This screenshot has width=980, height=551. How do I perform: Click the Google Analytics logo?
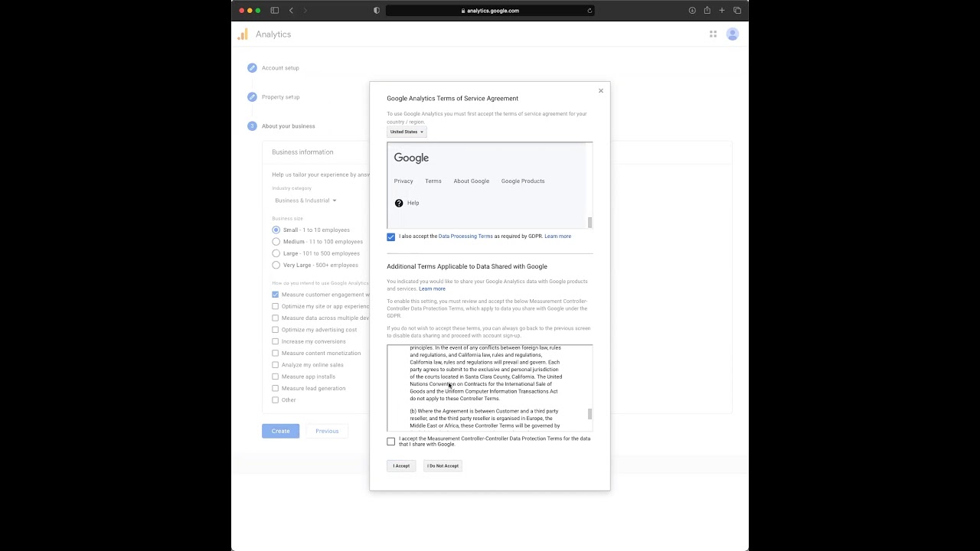pyautogui.click(x=243, y=34)
